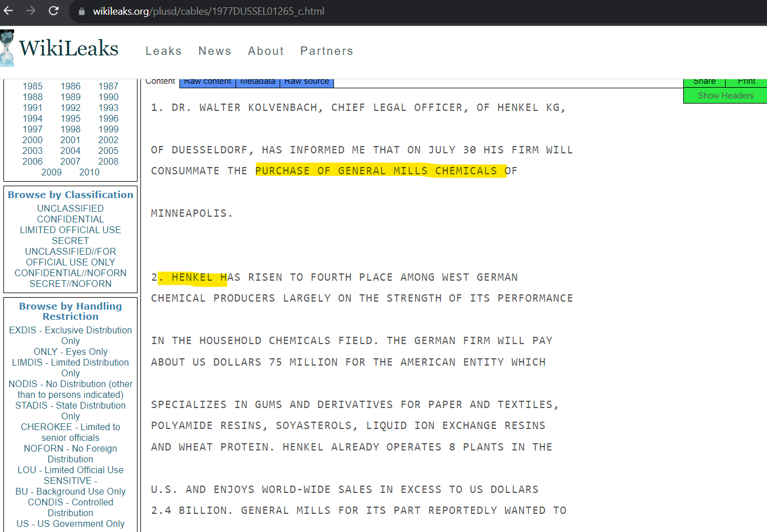Image resolution: width=767 pixels, height=532 pixels.
Task: Browse cables from year 2009
Action: tap(52, 172)
